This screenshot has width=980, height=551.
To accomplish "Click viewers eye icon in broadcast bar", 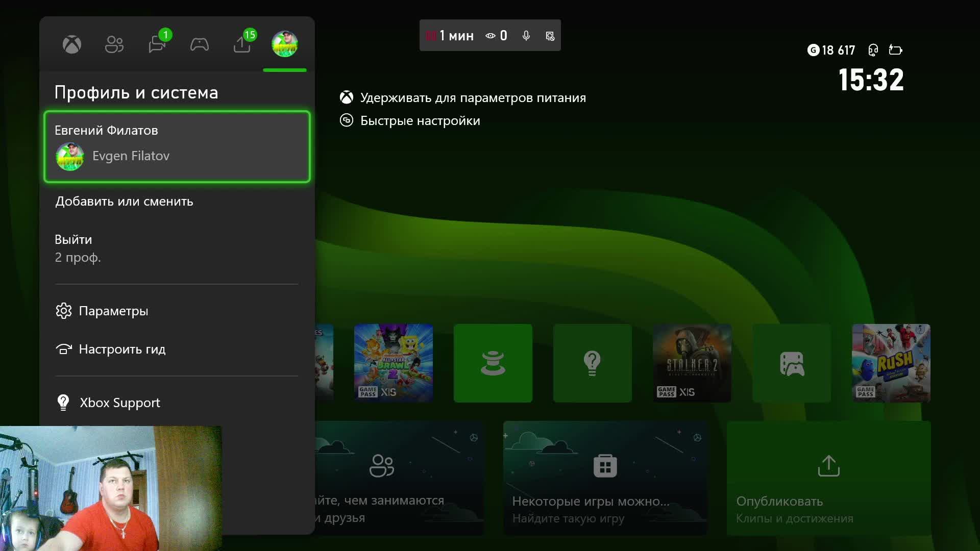I will (x=491, y=36).
